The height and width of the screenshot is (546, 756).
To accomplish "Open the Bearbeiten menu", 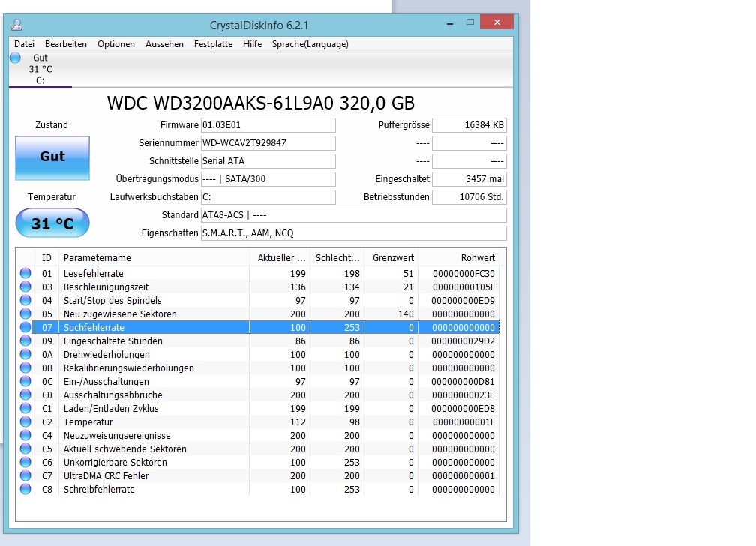I will (x=66, y=44).
